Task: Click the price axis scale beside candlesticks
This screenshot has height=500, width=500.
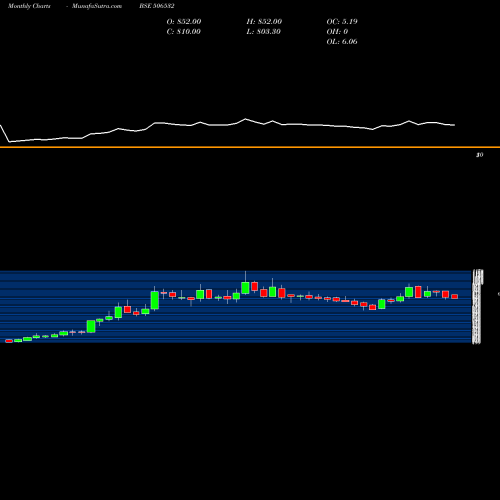Action: [x=477, y=307]
